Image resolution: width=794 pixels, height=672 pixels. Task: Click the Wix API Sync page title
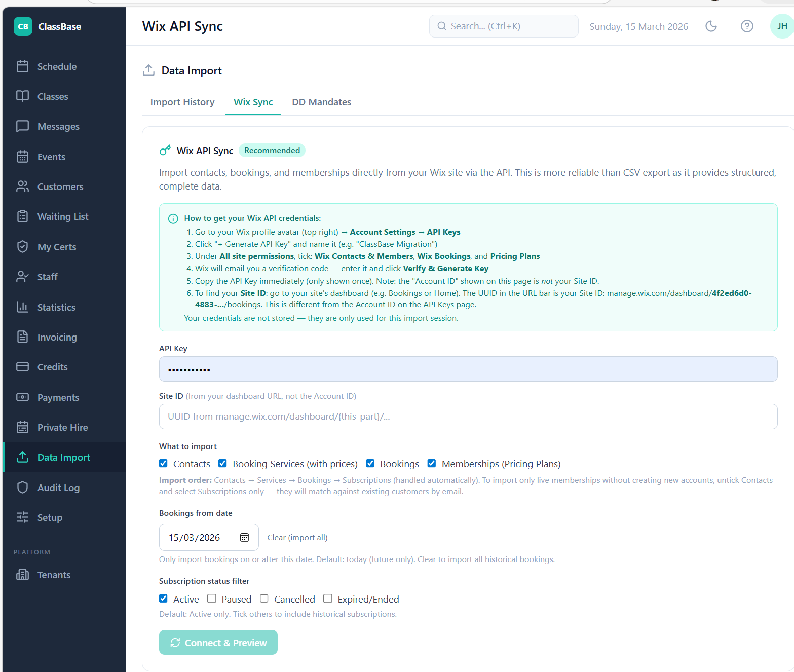(182, 26)
